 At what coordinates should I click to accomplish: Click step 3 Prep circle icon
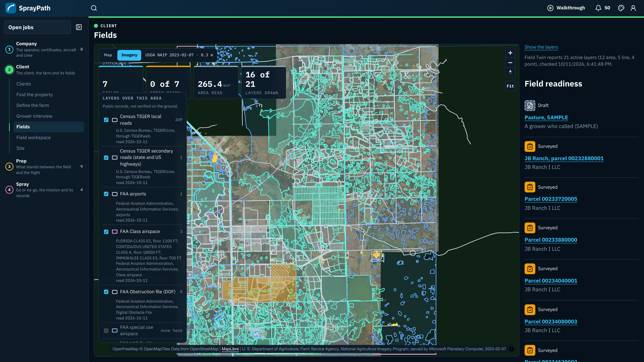[x=9, y=166]
